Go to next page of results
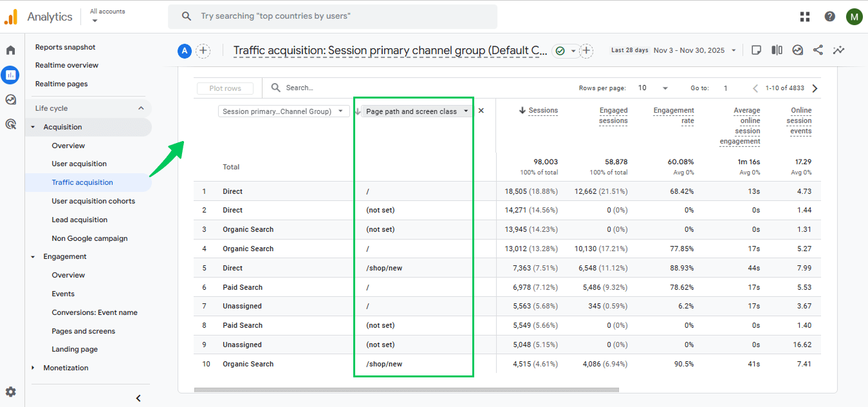 coord(815,88)
